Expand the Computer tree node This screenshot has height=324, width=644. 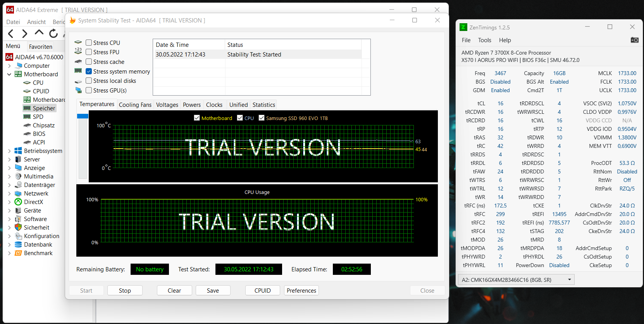(9, 66)
